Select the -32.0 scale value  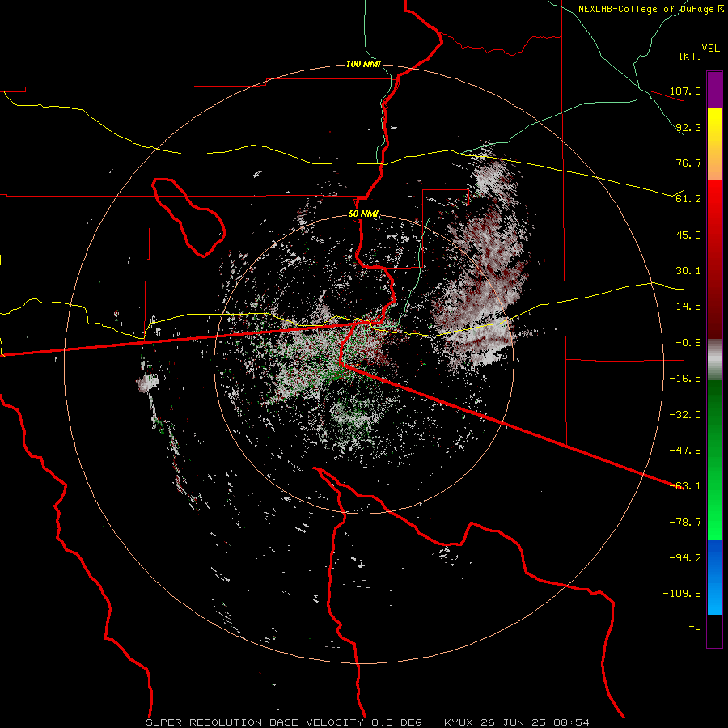coord(685,415)
